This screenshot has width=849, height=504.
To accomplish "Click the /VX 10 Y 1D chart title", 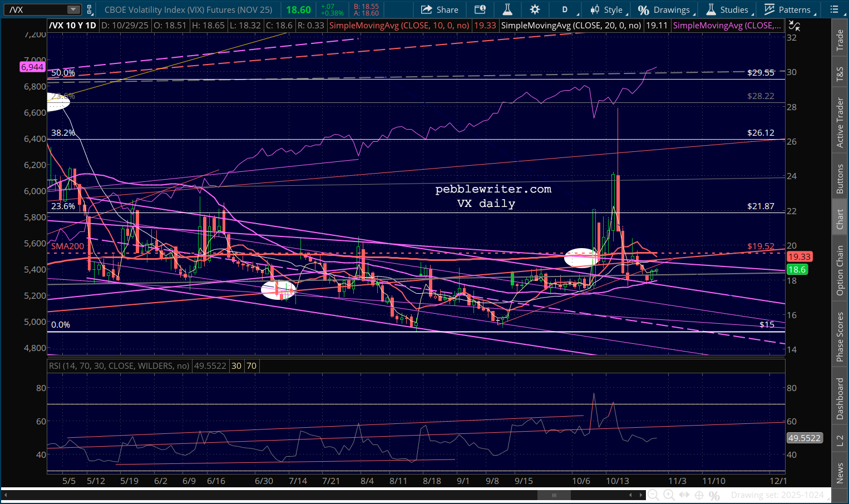I will (72, 26).
